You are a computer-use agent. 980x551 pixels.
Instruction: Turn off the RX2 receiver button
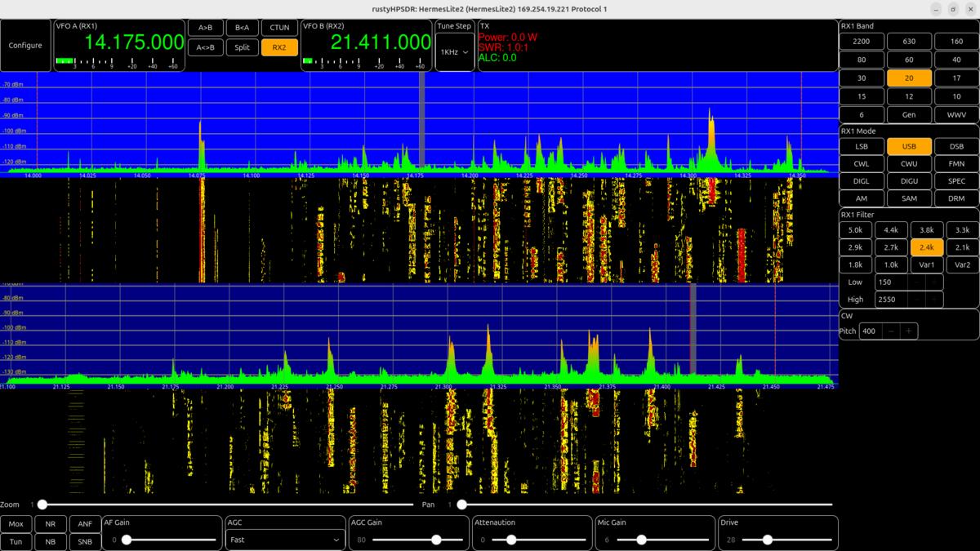point(279,47)
